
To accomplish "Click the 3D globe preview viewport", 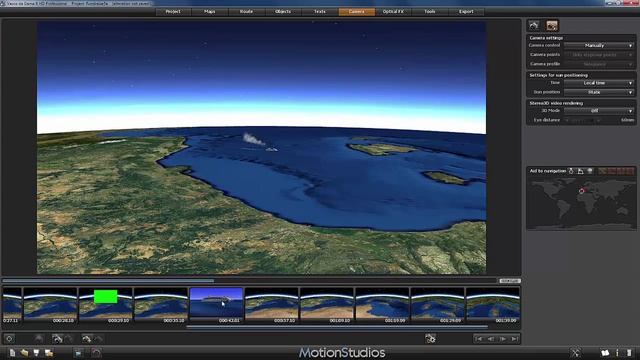I will (262, 147).
